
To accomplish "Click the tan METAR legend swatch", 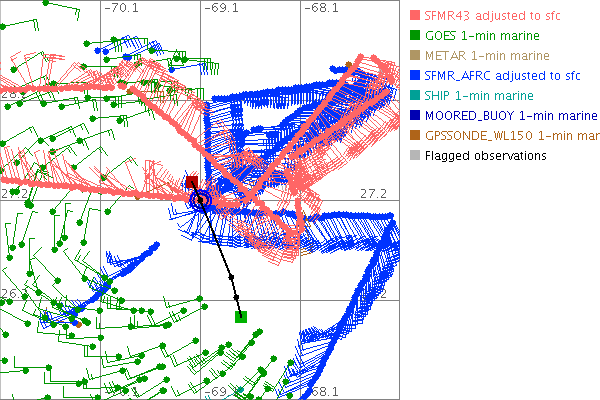I will coord(414,55).
